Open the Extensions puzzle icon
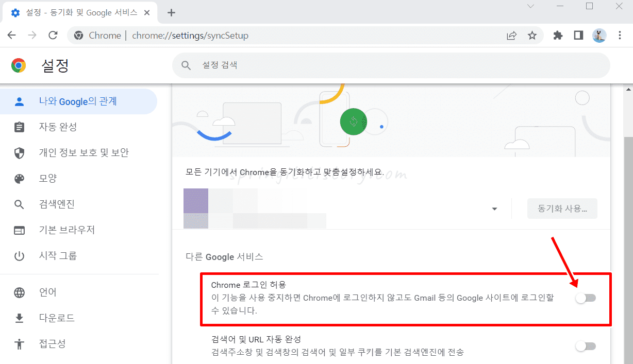Viewport: 633px width, 364px height. click(558, 36)
